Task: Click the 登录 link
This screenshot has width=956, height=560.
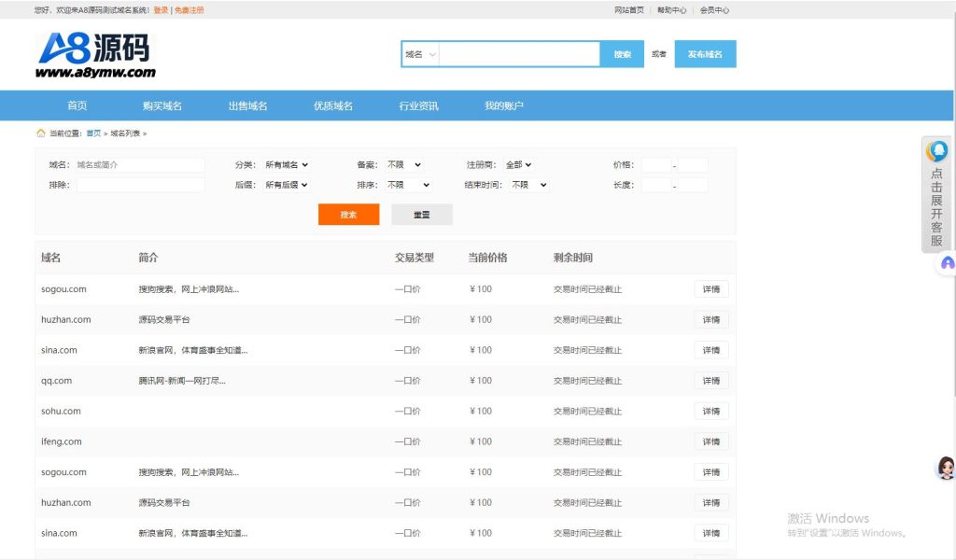Action: point(161,9)
